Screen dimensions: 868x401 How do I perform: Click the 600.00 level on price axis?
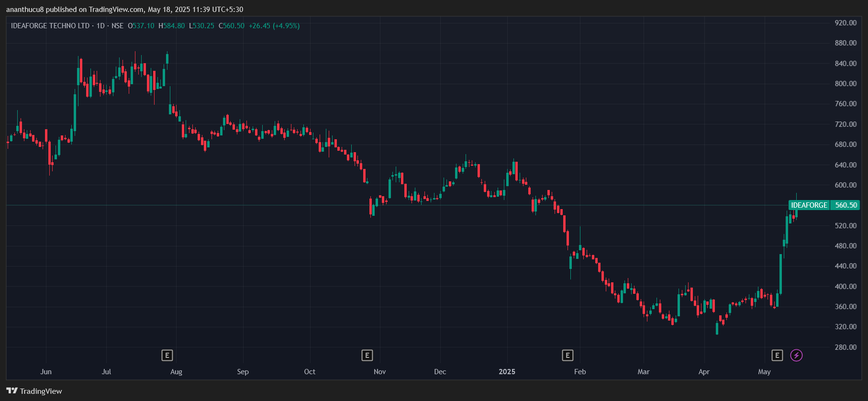click(846, 185)
